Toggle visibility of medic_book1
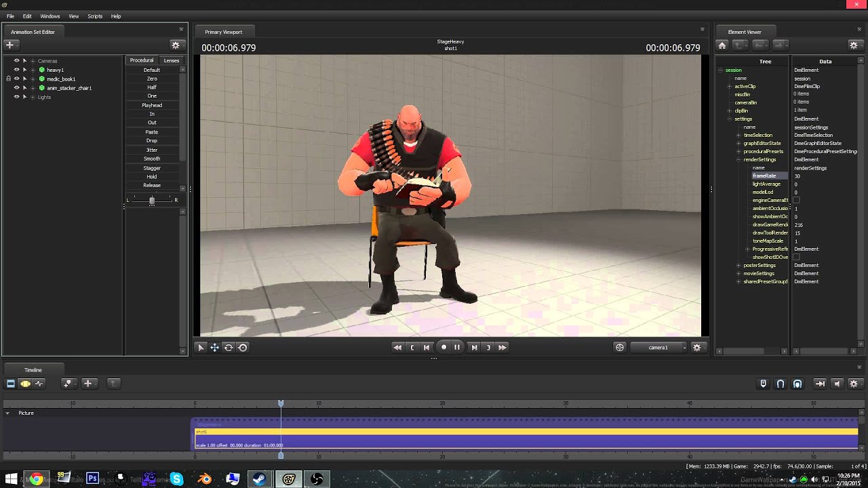The height and width of the screenshot is (488, 868). [17, 79]
